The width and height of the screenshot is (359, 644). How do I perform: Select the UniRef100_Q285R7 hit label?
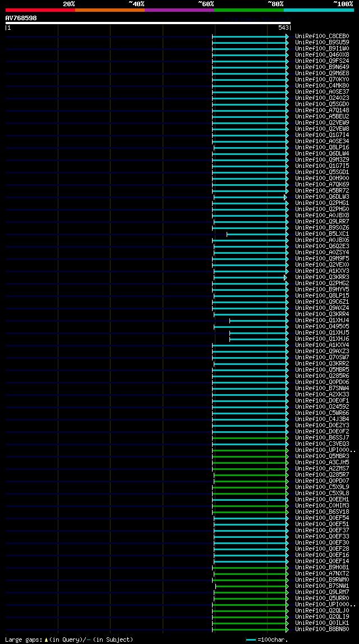click(322, 474)
